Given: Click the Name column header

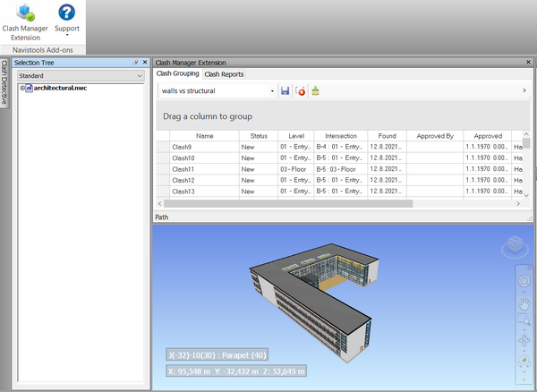Looking at the screenshot, I should pyautogui.click(x=204, y=135).
